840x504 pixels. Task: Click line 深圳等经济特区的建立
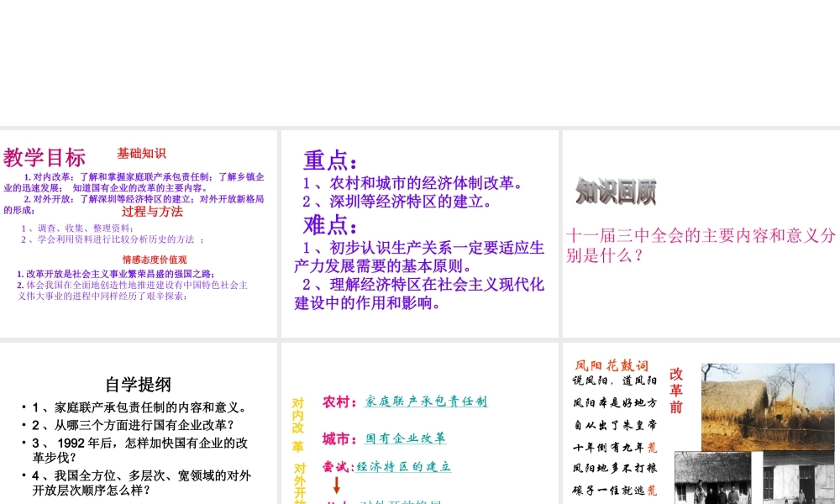[x=397, y=202]
